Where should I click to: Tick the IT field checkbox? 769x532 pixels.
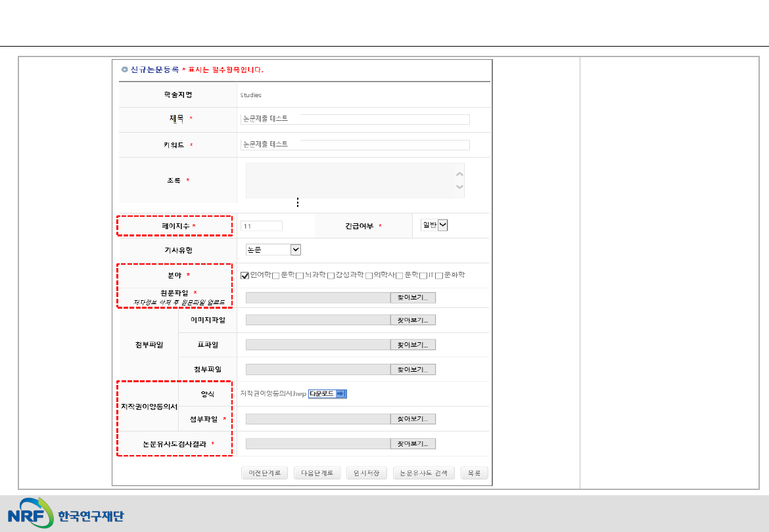[423, 275]
